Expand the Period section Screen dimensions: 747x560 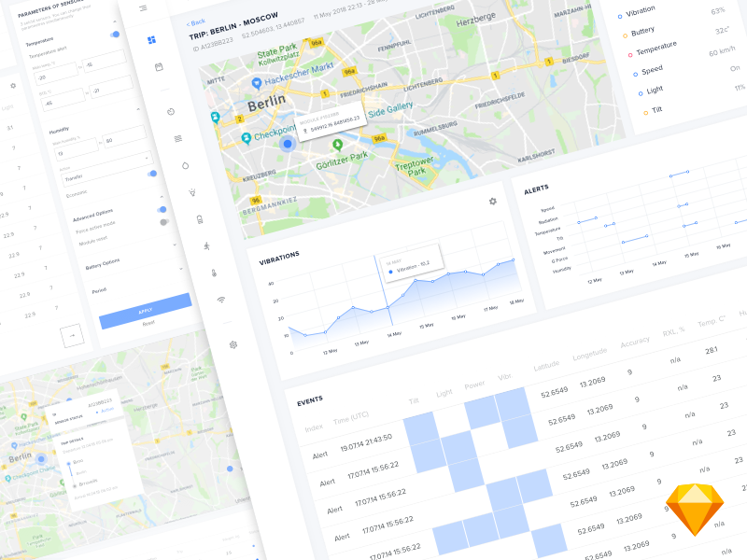point(181,269)
